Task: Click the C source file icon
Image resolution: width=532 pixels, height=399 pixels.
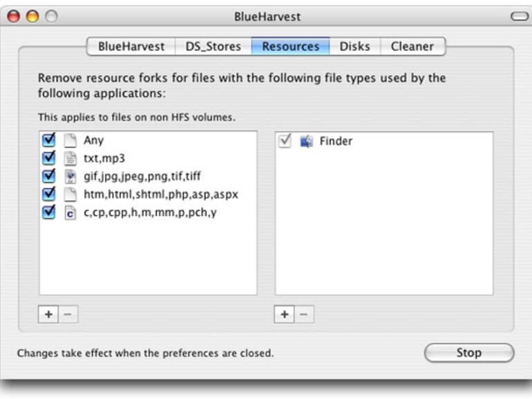Action: pos(70,213)
